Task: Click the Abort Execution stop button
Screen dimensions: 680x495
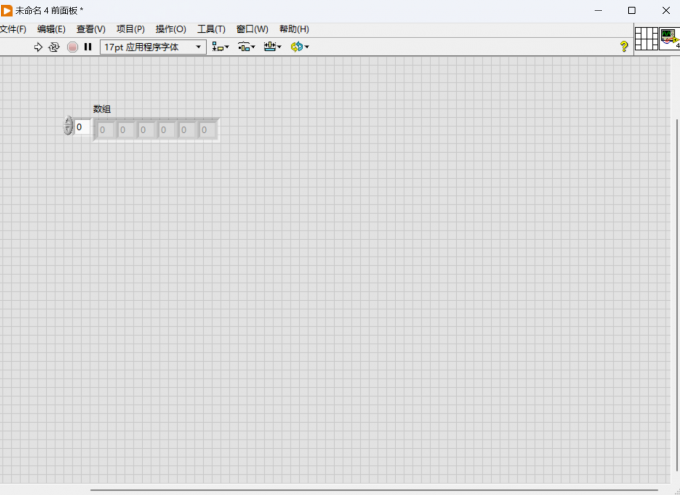Action: click(x=72, y=47)
